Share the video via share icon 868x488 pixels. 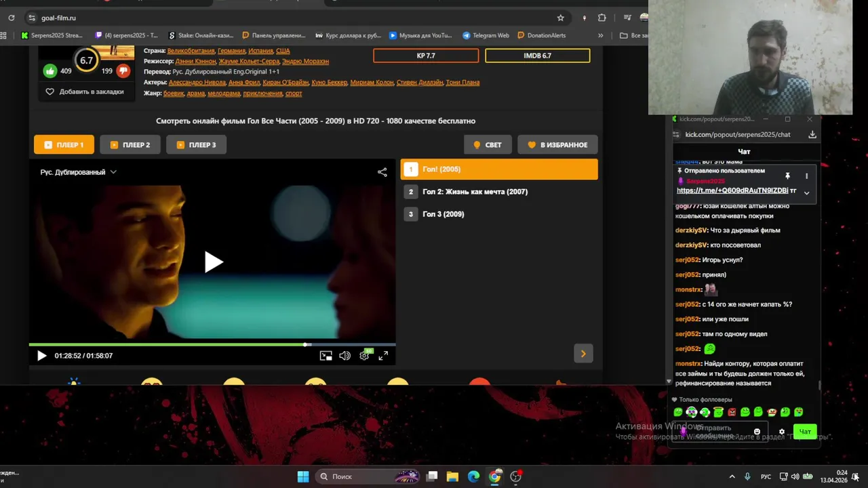382,172
